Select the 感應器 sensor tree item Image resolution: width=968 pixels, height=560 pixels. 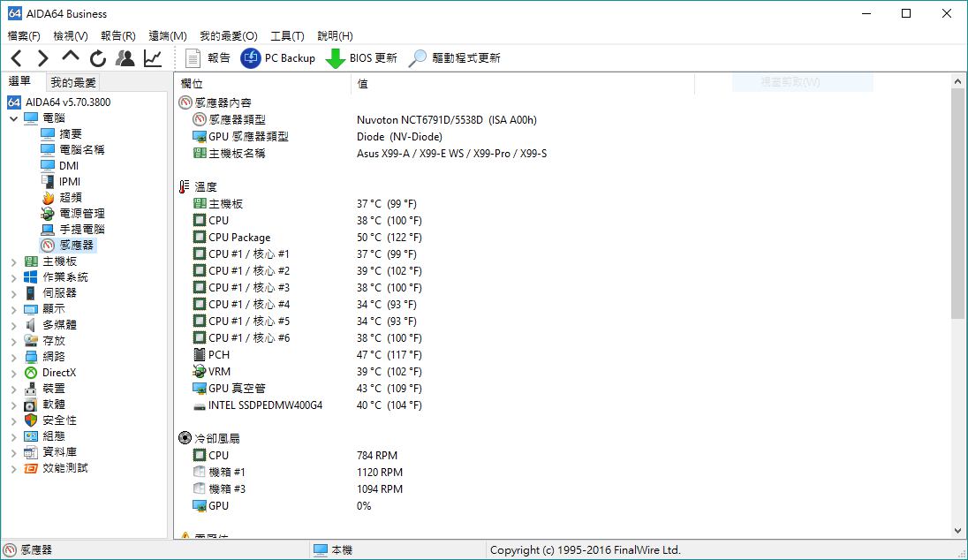67,246
